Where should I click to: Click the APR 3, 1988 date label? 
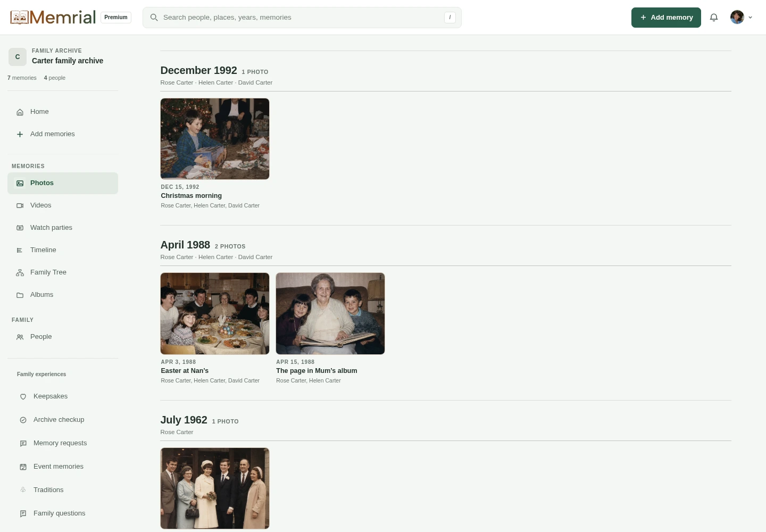click(x=178, y=362)
